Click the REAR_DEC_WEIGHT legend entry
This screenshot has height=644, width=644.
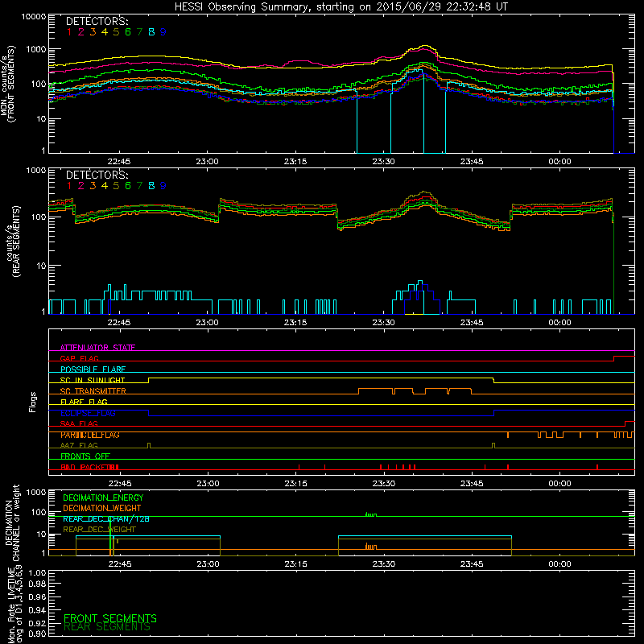pos(99,530)
